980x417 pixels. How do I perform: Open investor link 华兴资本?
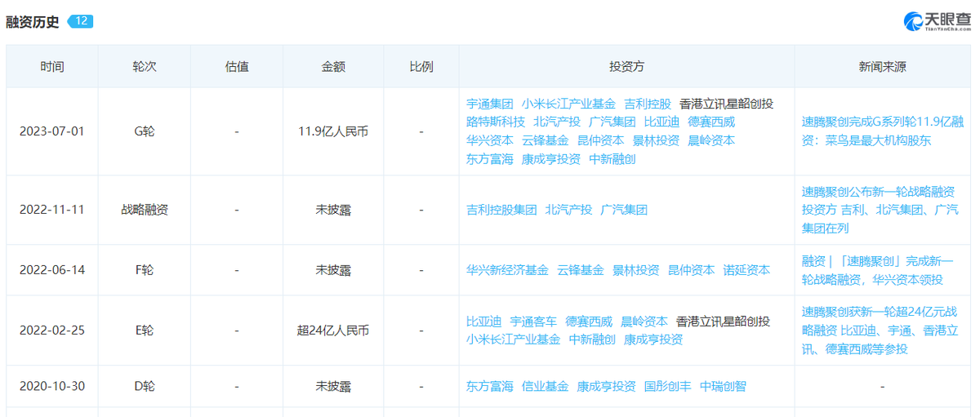(490, 140)
